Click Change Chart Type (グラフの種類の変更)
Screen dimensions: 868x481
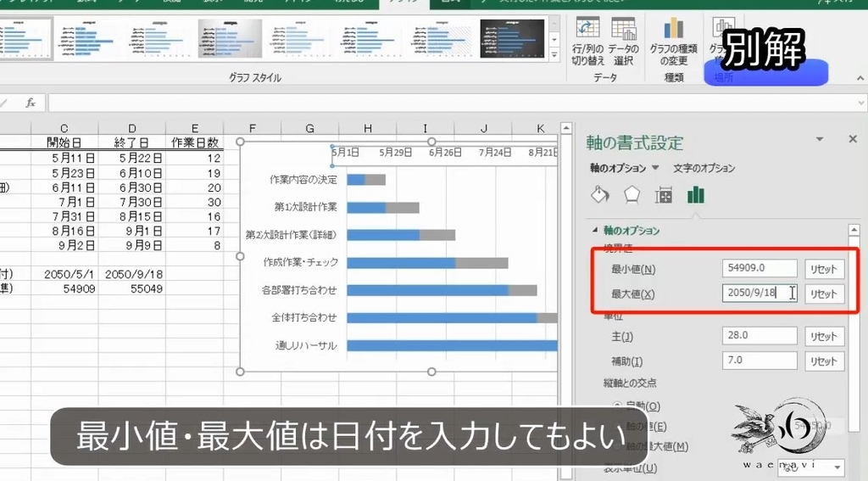click(673, 41)
